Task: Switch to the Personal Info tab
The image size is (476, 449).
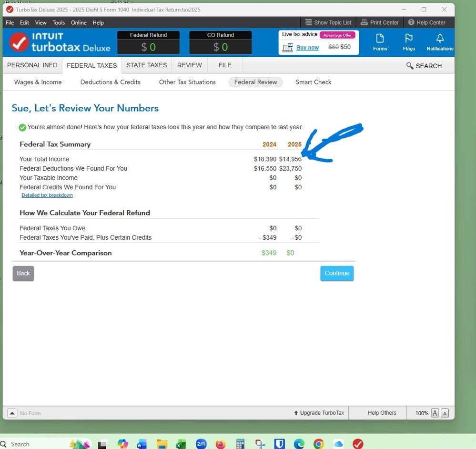Action: tap(32, 65)
